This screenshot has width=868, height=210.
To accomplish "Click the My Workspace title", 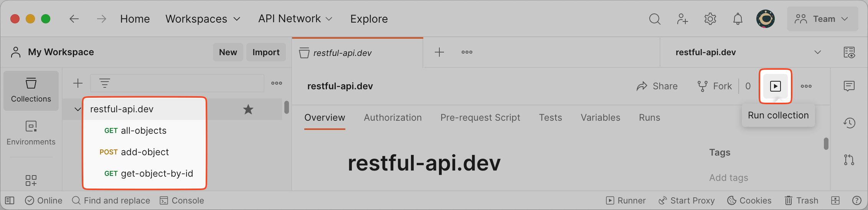I will tap(61, 52).
